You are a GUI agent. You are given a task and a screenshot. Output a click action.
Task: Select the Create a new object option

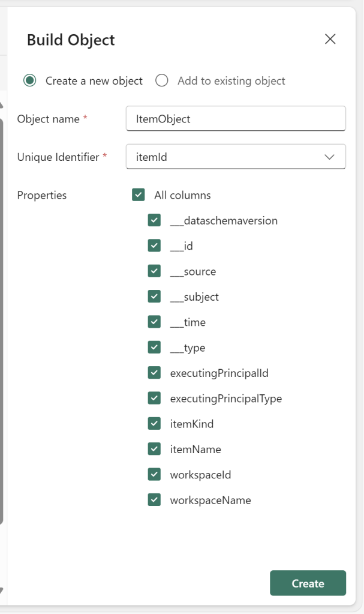pos(30,80)
